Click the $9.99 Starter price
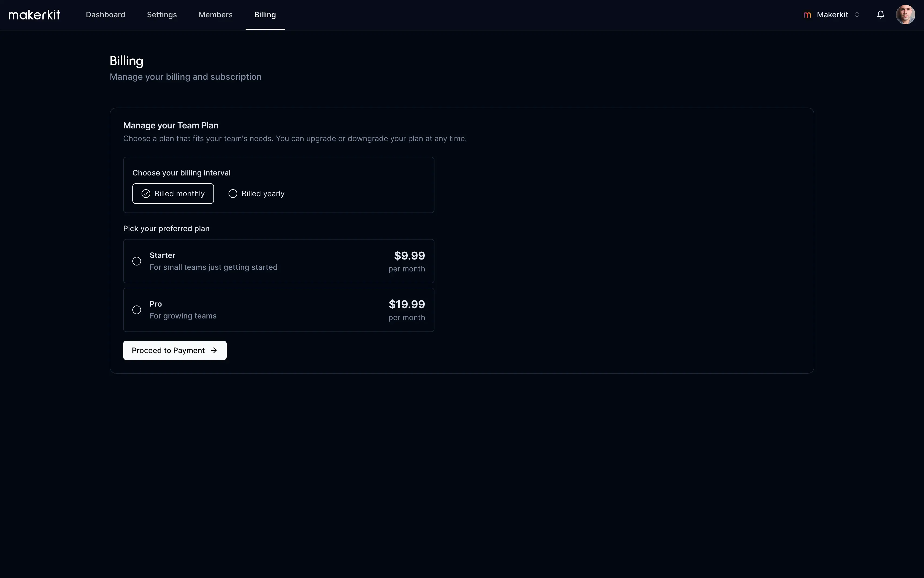This screenshot has width=924, height=578. click(x=409, y=255)
